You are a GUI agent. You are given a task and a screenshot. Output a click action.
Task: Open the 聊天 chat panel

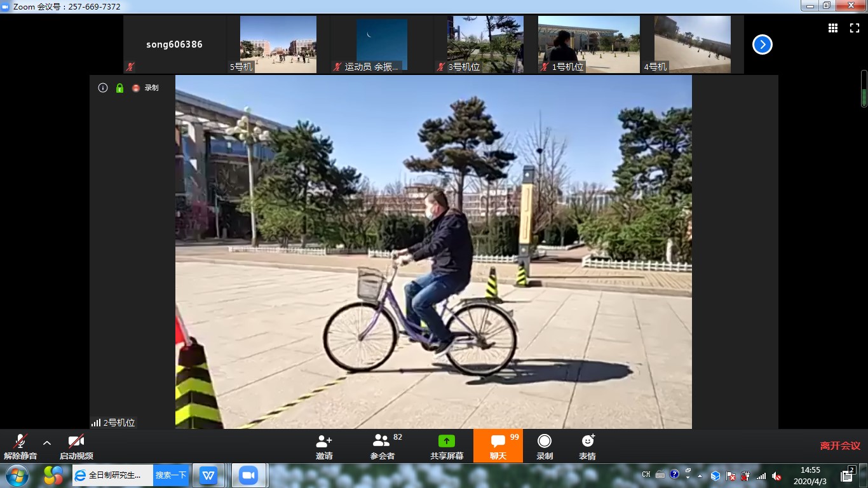pos(498,442)
